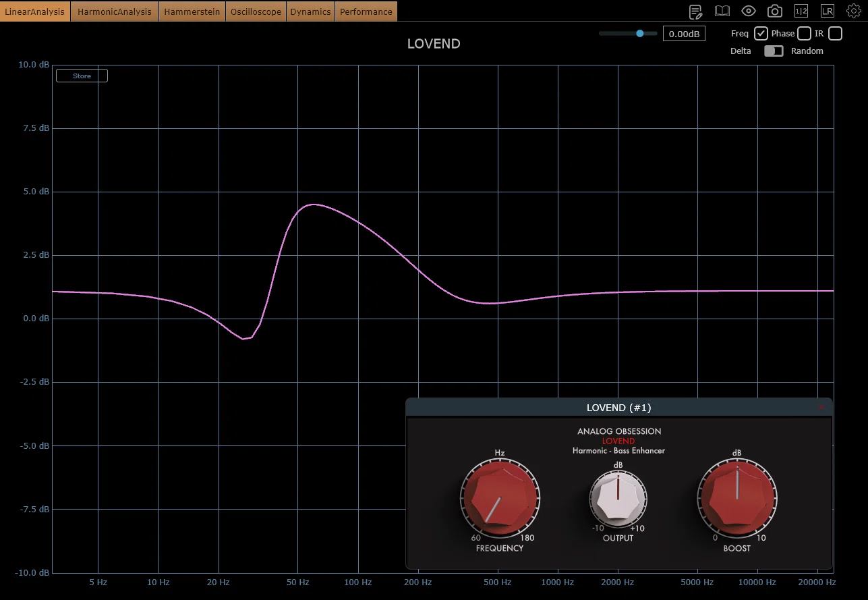
Task: Open the notes editor icon
Action: [x=695, y=11]
